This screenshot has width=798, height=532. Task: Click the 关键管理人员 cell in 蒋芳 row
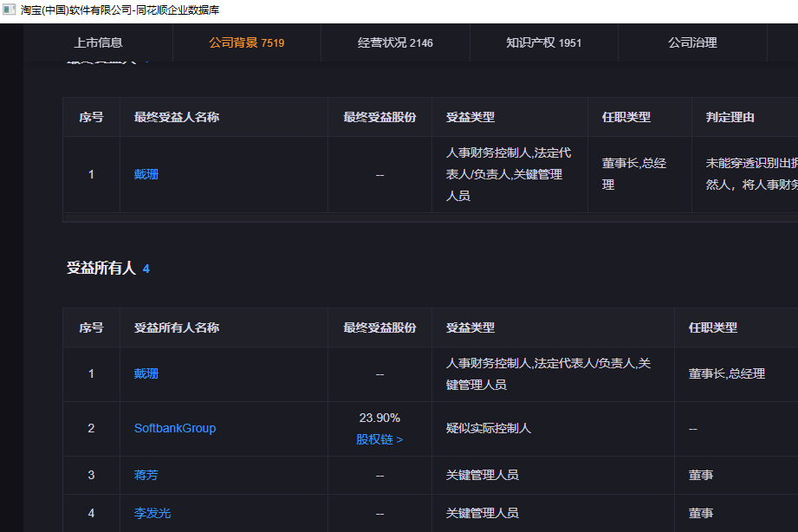pyautogui.click(x=482, y=475)
